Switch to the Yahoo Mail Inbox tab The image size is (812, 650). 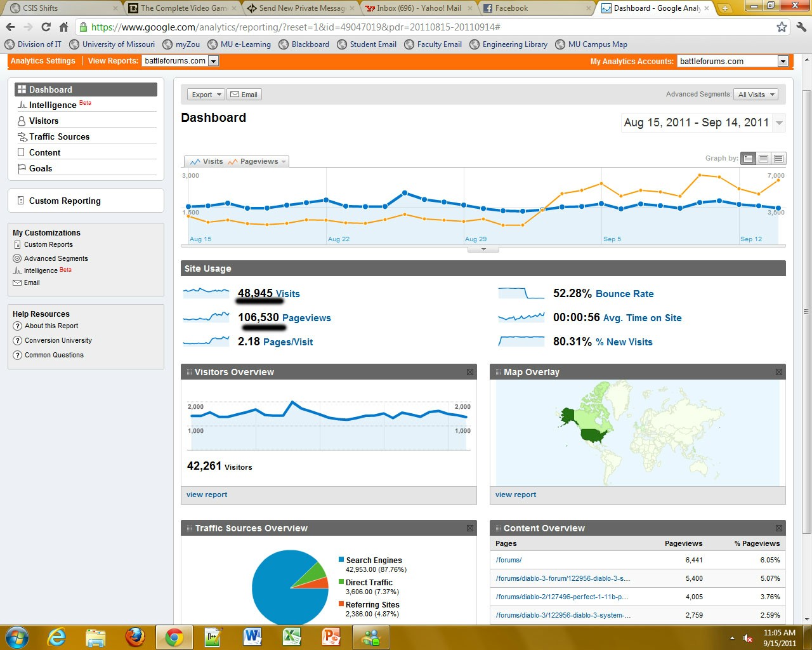[419, 8]
